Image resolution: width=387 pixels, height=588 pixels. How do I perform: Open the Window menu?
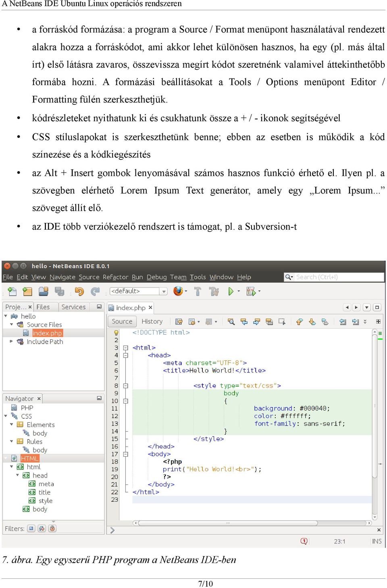coord(221,277)
